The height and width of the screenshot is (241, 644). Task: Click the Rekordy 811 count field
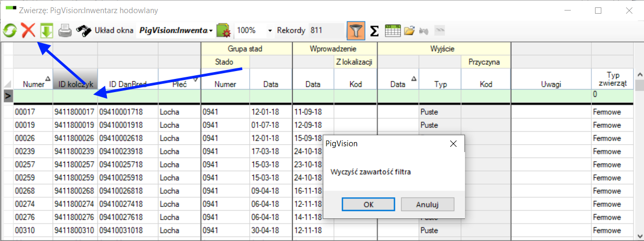(x=326, y=31)
